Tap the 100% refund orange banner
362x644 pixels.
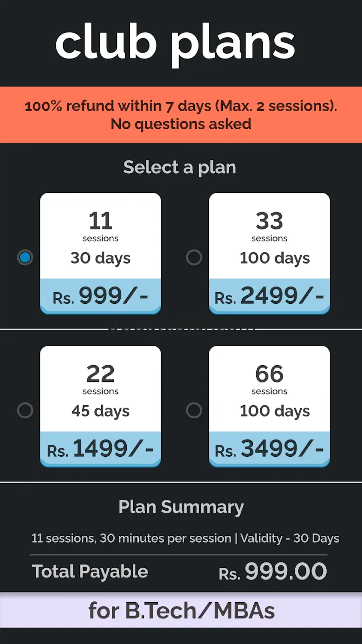(181, 115)
